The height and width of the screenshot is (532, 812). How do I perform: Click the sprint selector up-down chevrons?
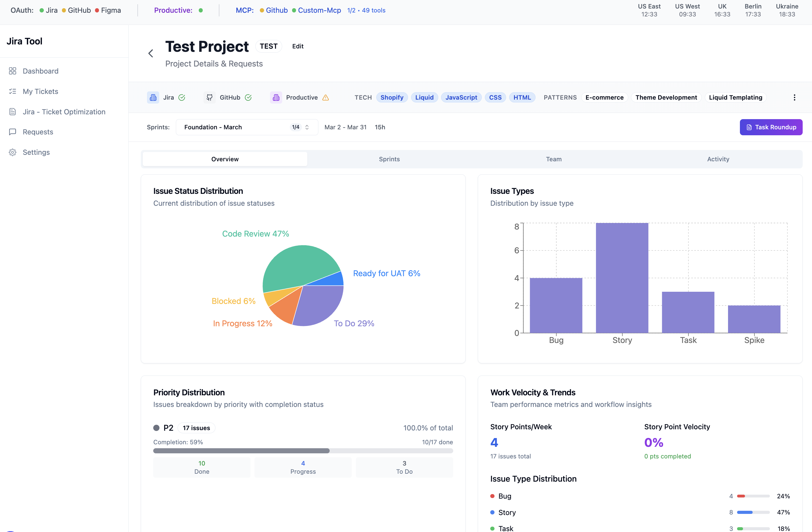[307, 127]
